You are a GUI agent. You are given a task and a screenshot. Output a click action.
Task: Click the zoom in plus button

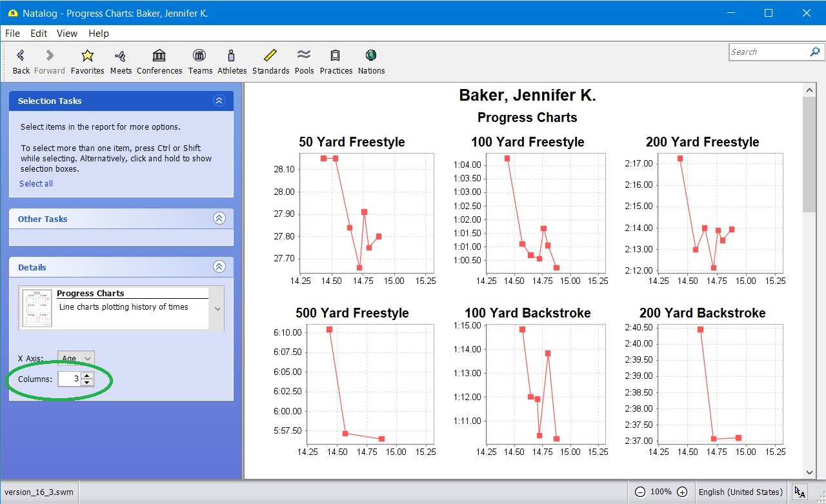(682, 492)
